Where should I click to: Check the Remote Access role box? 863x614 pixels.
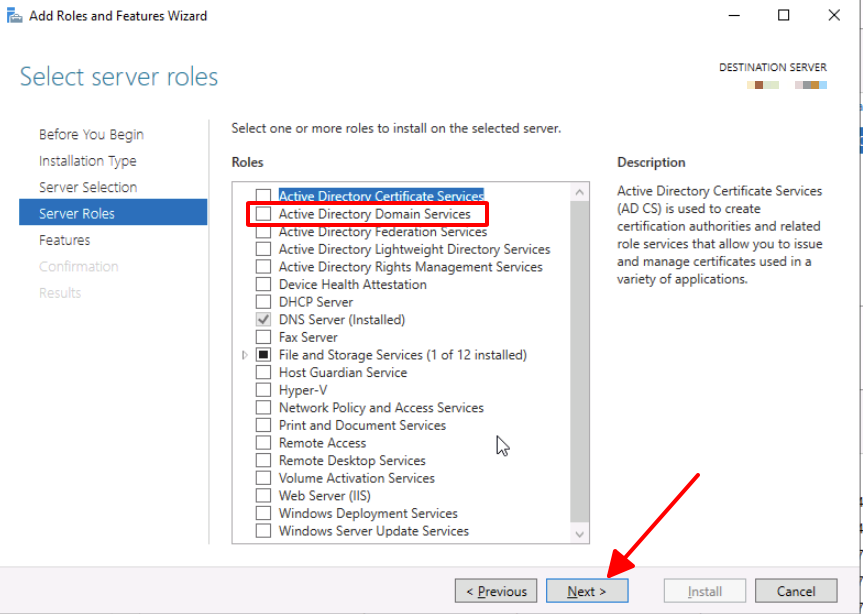click(x=263, y=443)
